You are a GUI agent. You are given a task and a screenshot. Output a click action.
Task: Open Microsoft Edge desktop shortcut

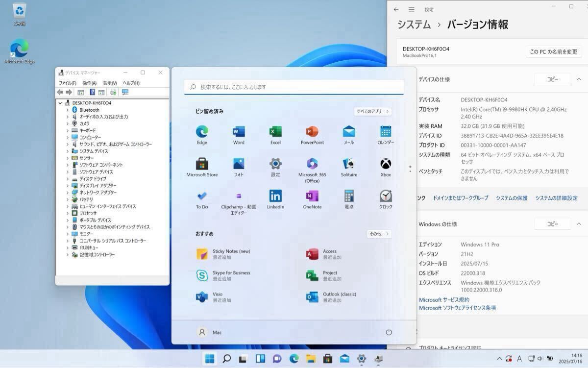coord(20,51)
